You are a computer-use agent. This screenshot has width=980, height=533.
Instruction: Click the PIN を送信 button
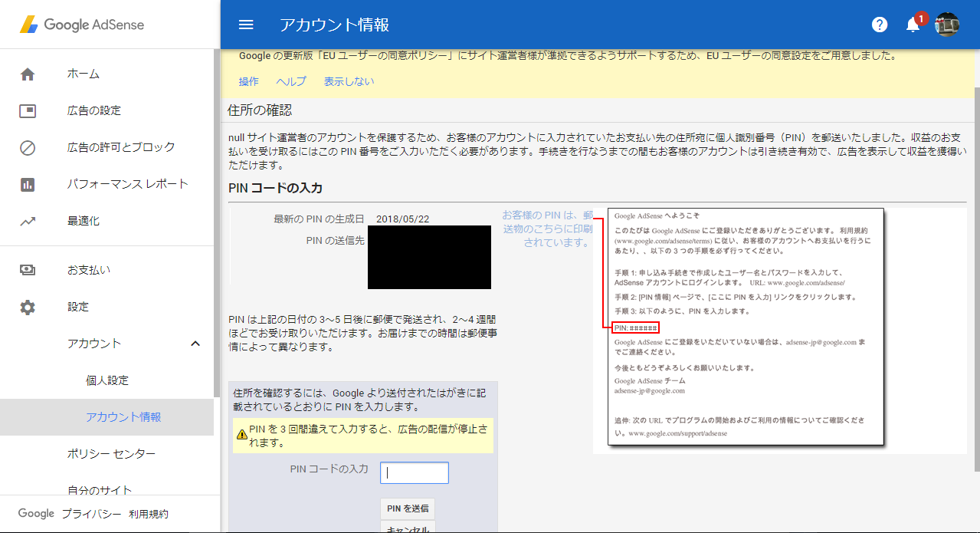pos(408,508)
